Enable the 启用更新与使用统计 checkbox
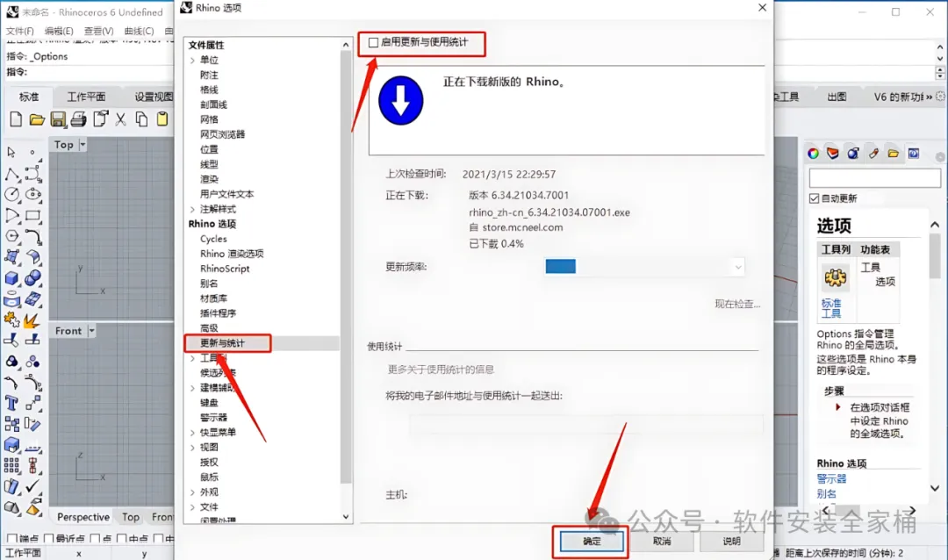This screenshot has height=560, width=948. [x=374, y=42]
